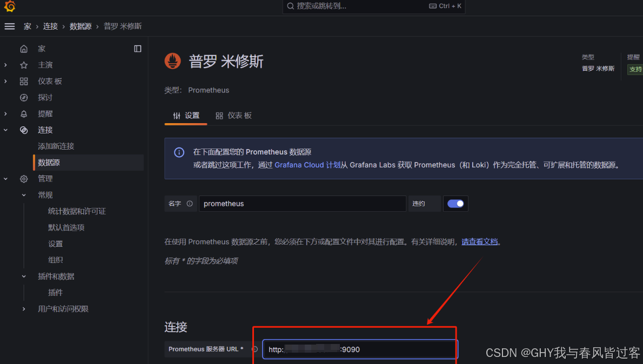The height and width of the screenshot is (364, 643).
Task: Click the 家 breadcrumb link
Action: coord(28,26)
